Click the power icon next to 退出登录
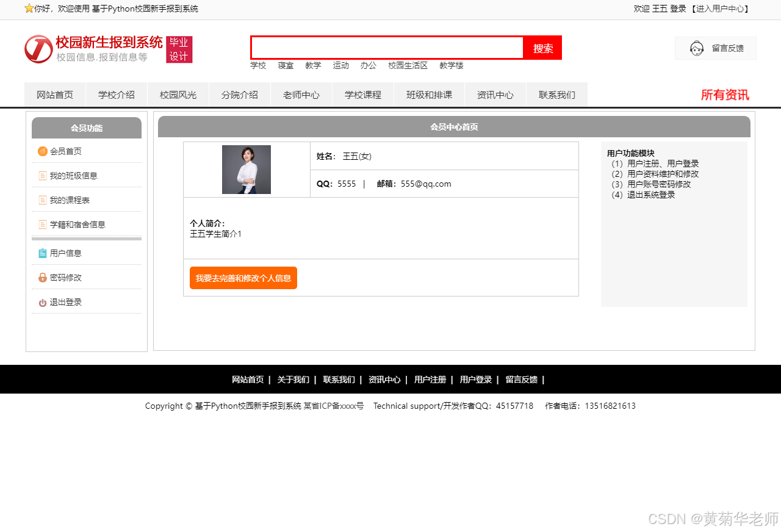Screen dimensions: 781x532 click(x=43, y=303)
